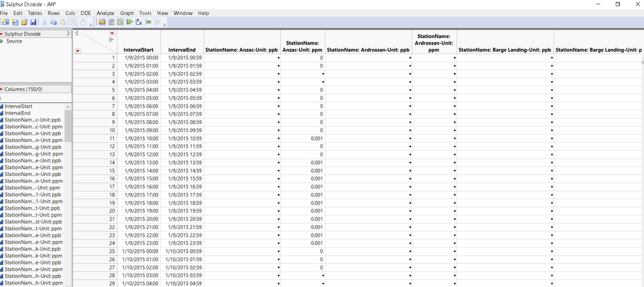Open rows red triangle in grid corner
644x287 pixels.
point(78,51)
